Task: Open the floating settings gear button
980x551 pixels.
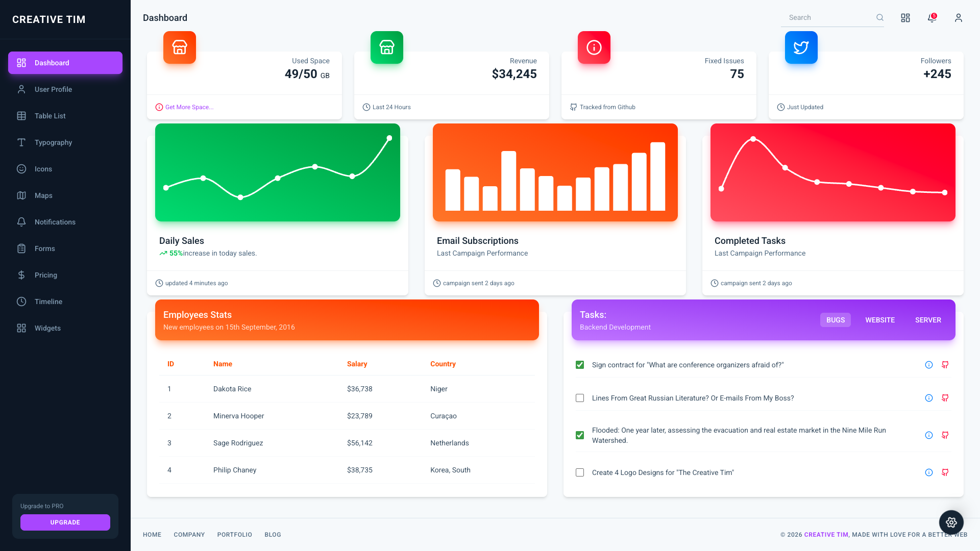Action: click(951, 522)
